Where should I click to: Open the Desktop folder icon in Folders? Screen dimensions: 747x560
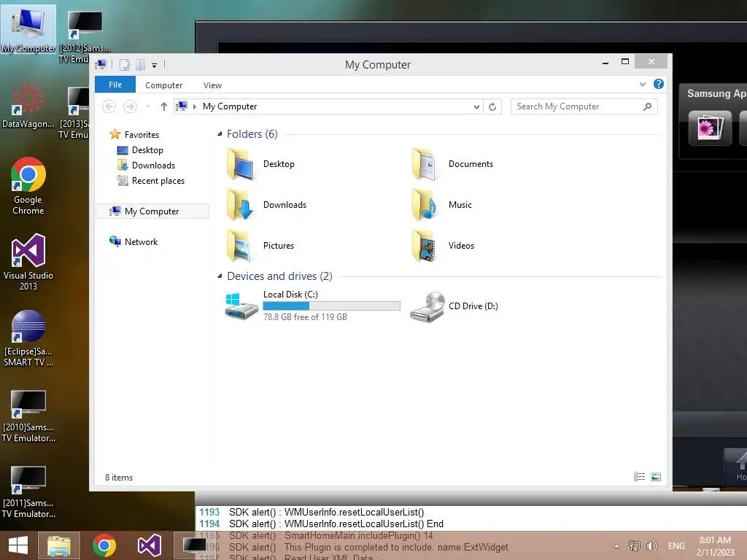241,164
